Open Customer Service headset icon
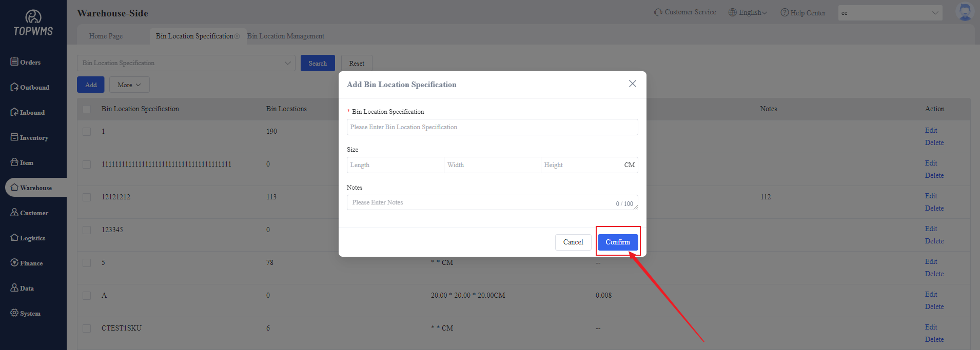The image size is (980, 350). point(658,12)
